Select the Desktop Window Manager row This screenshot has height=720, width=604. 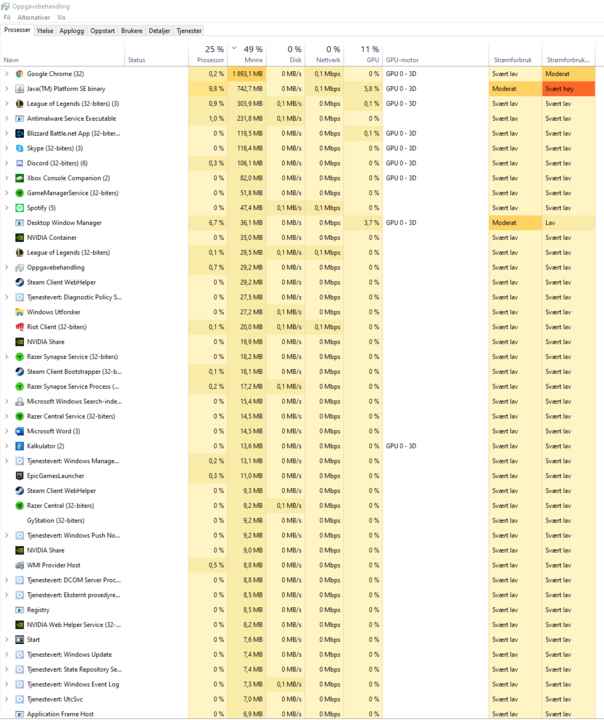(x=299, y=223)
